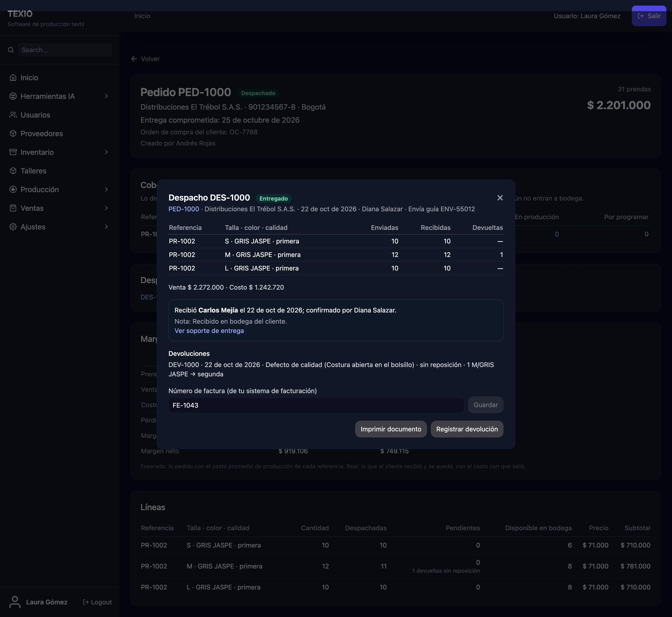This screenshot has width=672, height=617.
Task: Click the search magnifier icon
Action: point(11,50)
